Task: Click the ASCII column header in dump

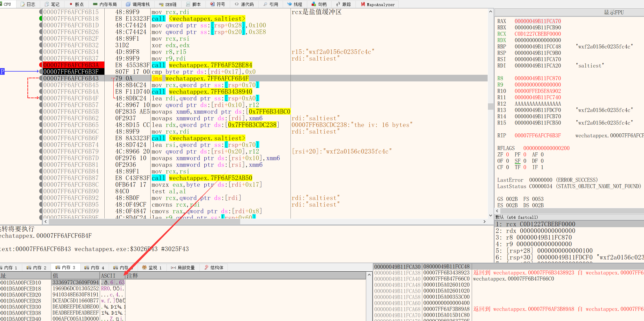Action: pos(113,276)
